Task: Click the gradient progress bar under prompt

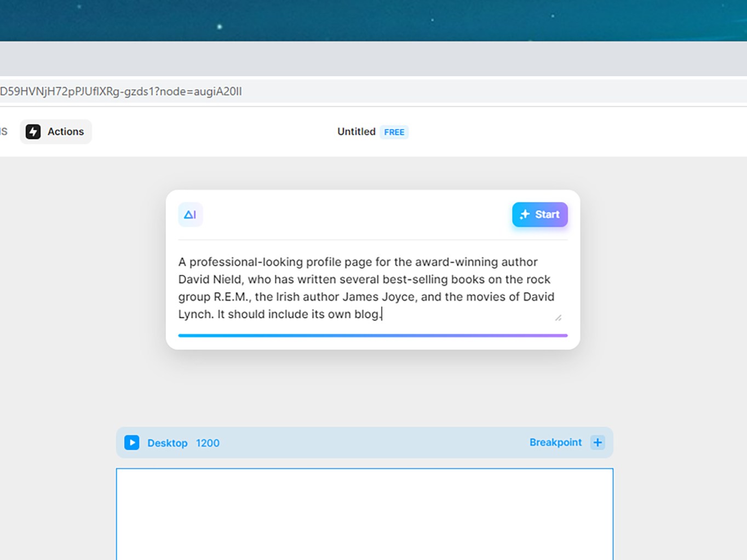Action: click(372, 336)
